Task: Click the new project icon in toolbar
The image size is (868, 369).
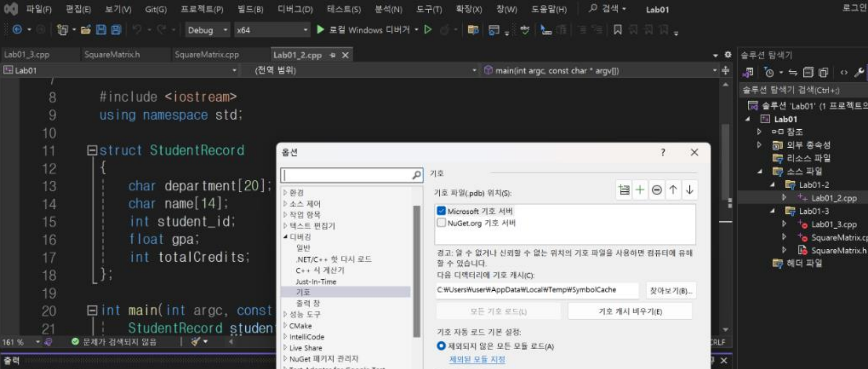Action: pyautogui.click(x=62, y=30)
